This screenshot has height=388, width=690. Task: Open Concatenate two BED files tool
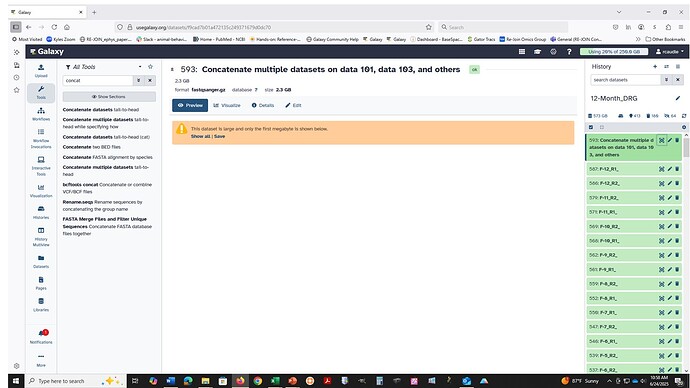pos(92,147)
